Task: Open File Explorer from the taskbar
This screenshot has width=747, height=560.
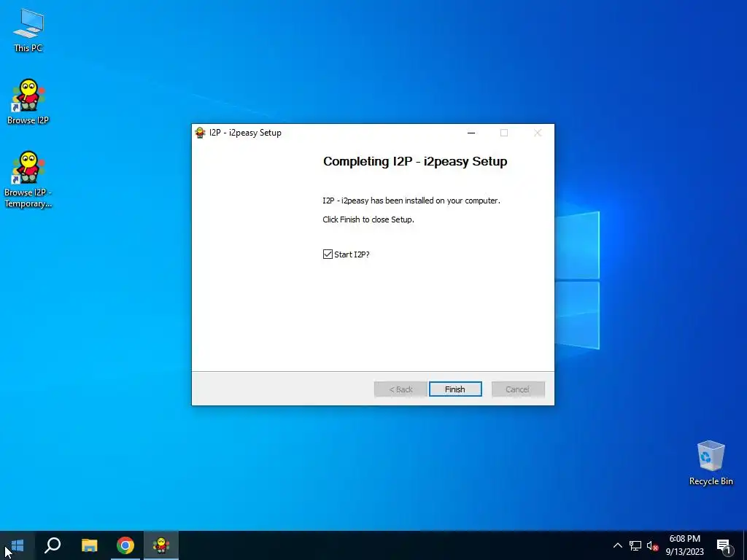Action: click(89, 545)
